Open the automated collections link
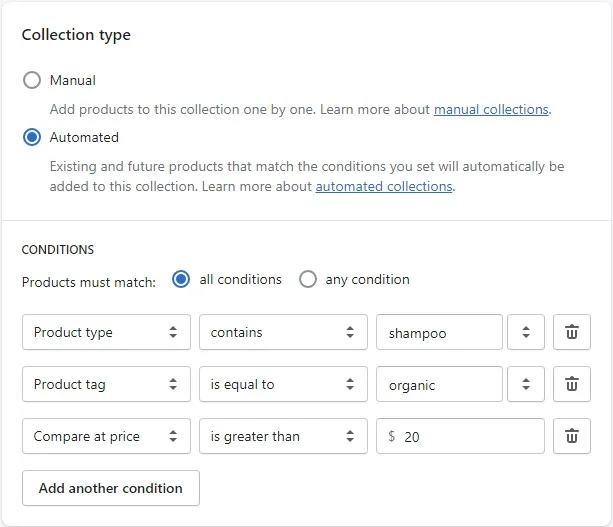 (384, 186)
